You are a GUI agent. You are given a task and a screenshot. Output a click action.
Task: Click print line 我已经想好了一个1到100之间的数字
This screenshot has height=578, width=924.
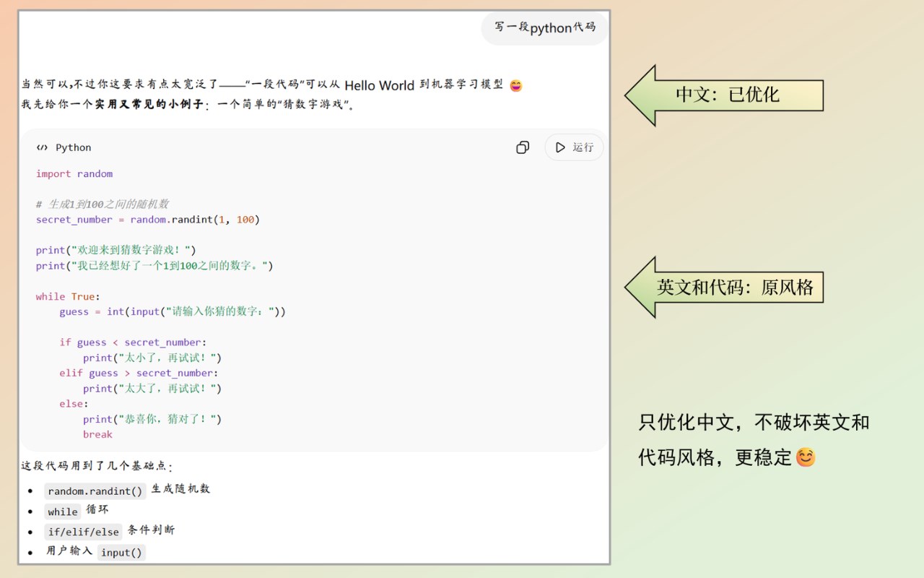[x=154, y=266]
